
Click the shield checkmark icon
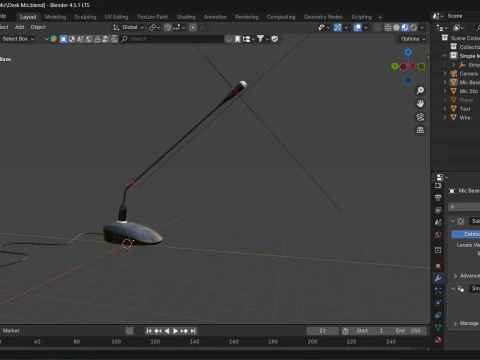[x=275, y=39]
